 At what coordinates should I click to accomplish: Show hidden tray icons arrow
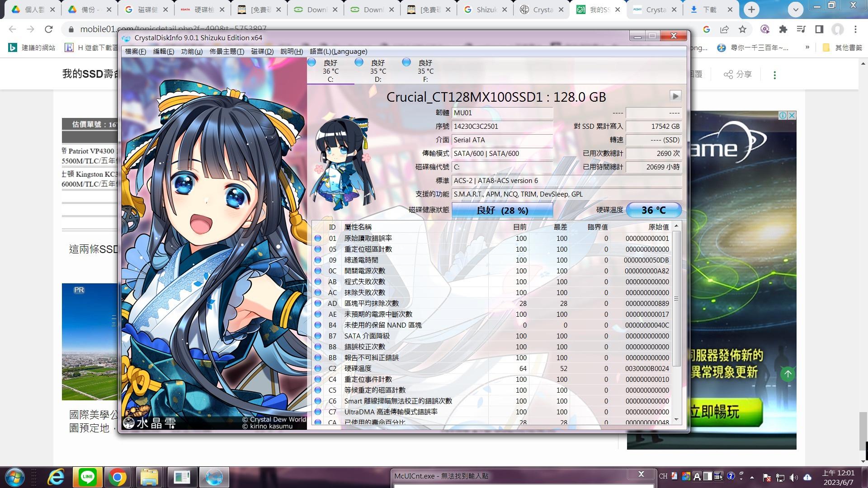point(752,477)
